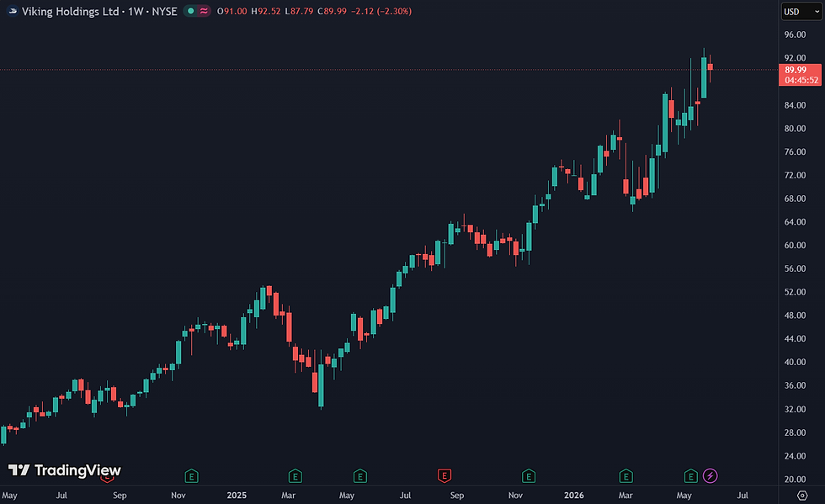Click the 20.00 price axis label

tap(795, 480)
